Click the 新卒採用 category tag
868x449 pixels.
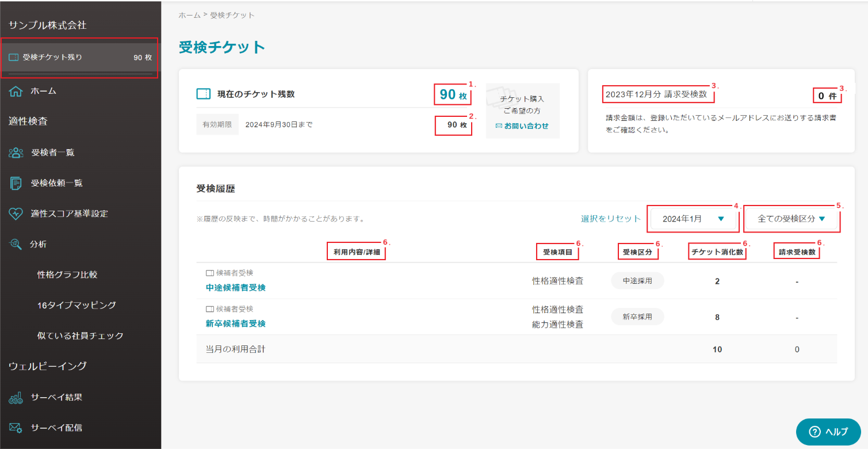point(637,317)
